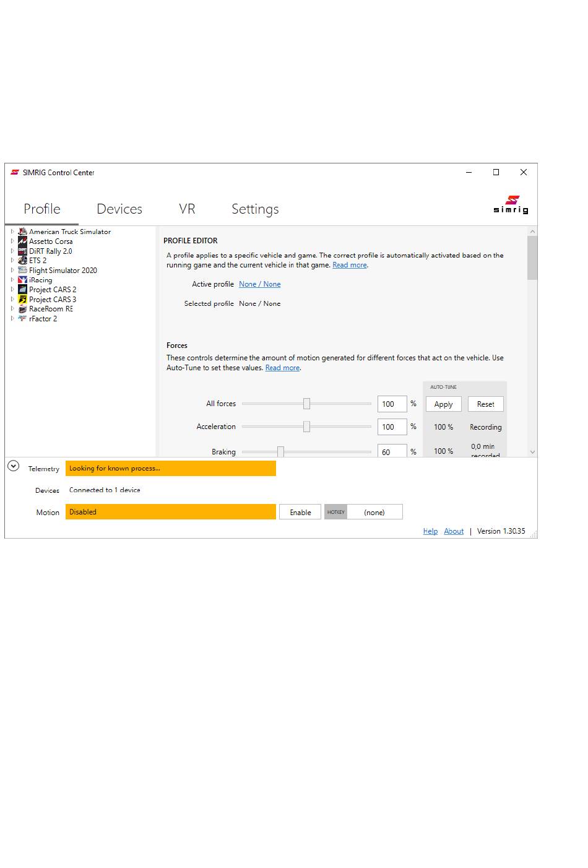Screen dimensions: 588x868
Task: Select the rFactor 2 tree row
Action: click(x=43, y=318)
